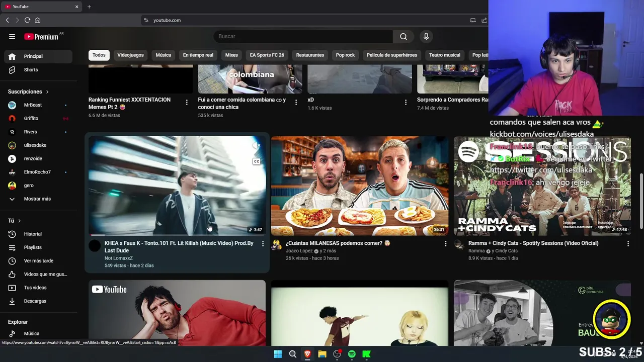Screen dimensions: 644x362
Task: Open Playlists in the sidebar
Action: [38, 247]
